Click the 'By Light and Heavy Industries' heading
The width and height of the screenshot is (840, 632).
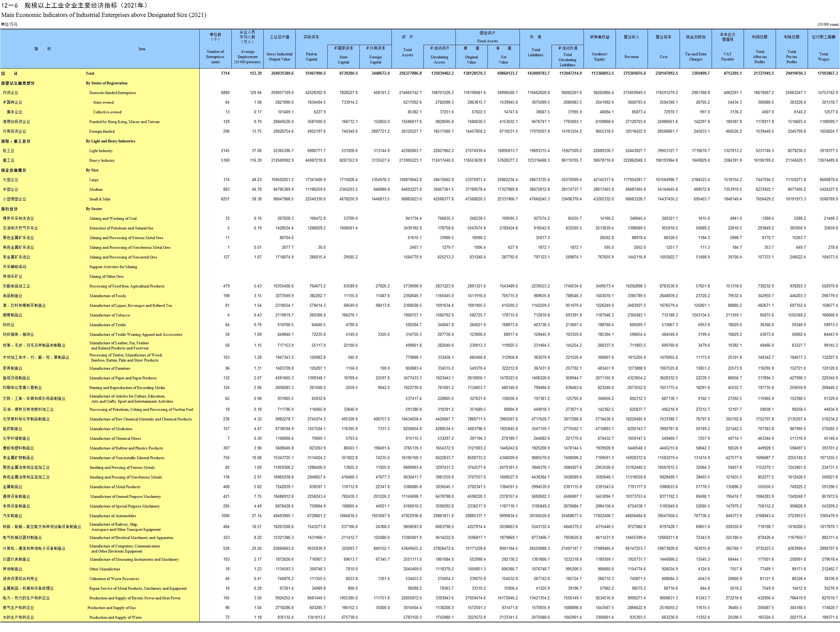[x=111, y=141]
